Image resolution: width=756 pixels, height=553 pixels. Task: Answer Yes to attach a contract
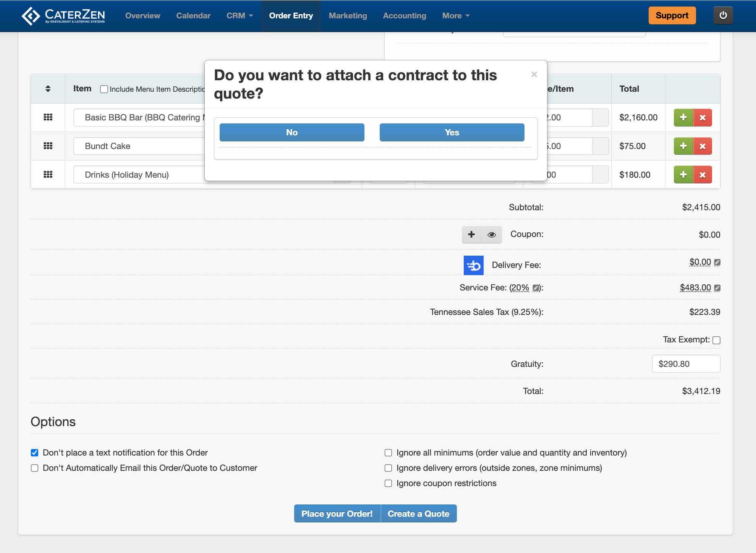pyautogui.click(x=452, y=132)
